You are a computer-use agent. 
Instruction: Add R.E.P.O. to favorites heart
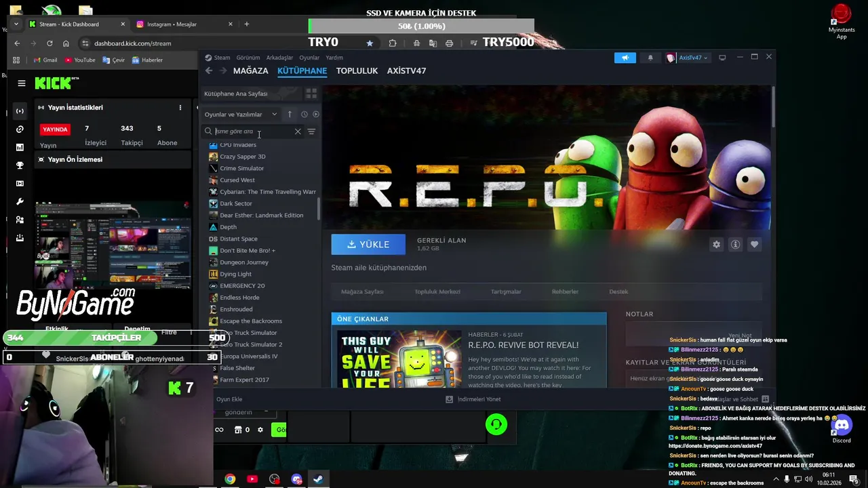coord(754,245)
